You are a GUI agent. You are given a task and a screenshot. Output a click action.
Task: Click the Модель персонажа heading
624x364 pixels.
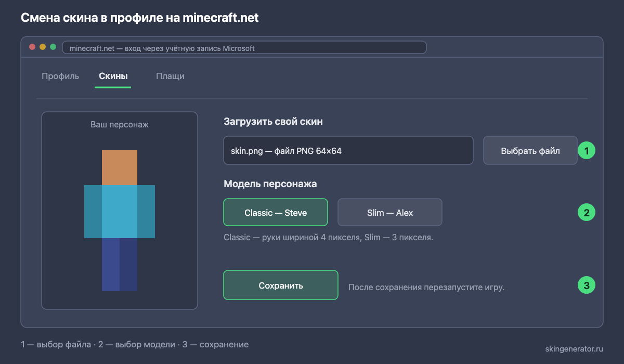(x=270, y=184)
